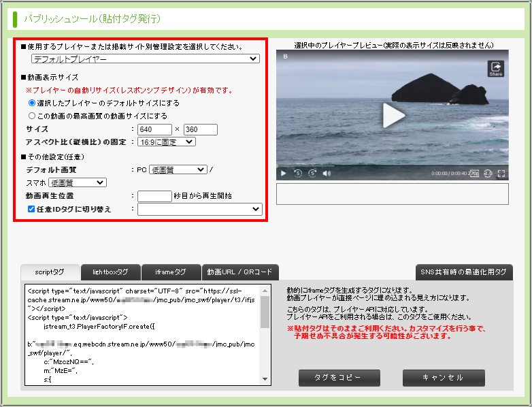Mute the player volume speaker icon

(x=327, y=174)
